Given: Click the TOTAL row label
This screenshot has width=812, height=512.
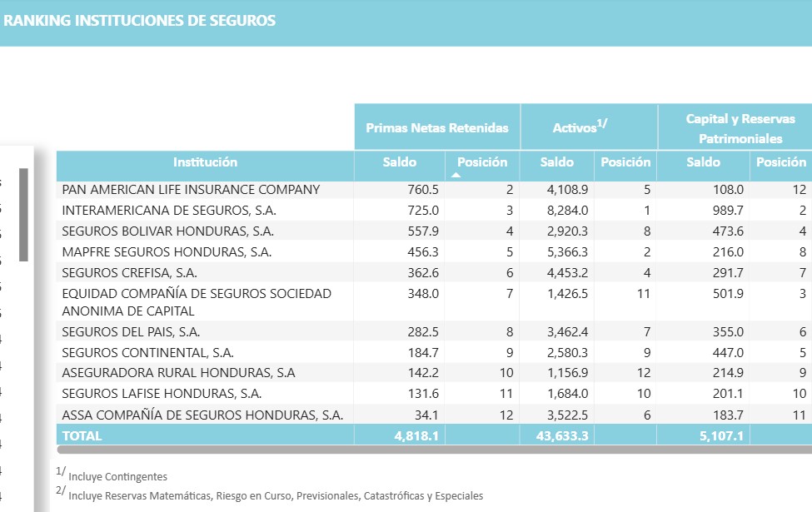Looking at the screenshot, I should 82,436.
